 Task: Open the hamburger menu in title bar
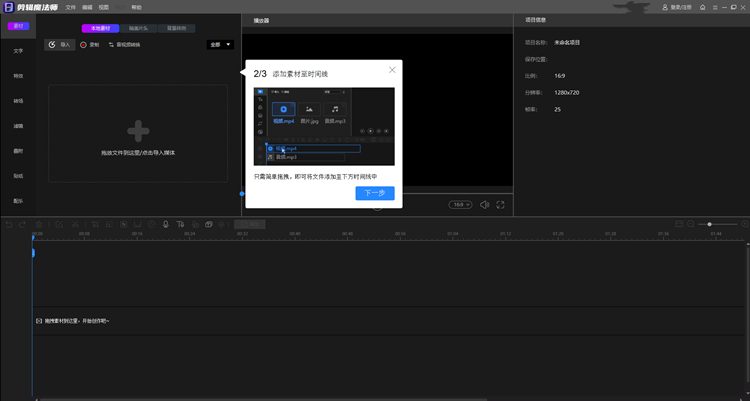pos(715,7)
